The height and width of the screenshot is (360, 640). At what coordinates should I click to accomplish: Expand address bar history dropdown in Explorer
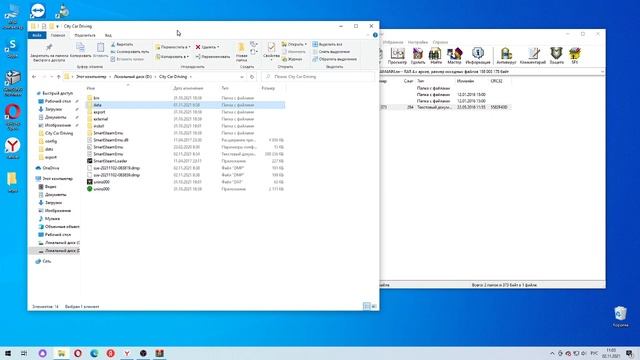[x=242, y=77]
